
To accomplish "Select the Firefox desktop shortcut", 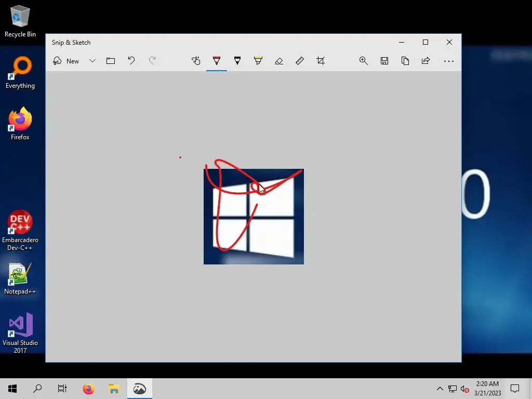I will pyautogui.click(x=20, y=124).
